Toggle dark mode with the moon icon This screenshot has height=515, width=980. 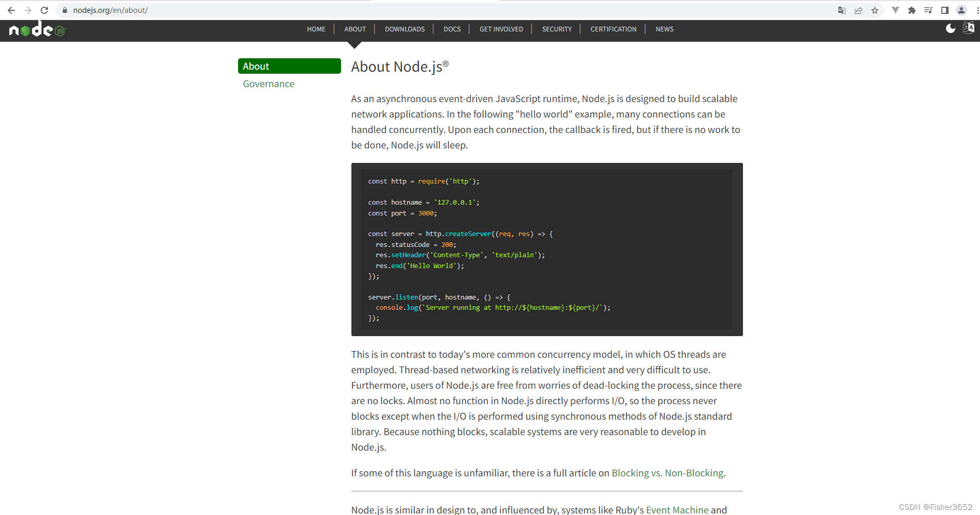point(951,28)
